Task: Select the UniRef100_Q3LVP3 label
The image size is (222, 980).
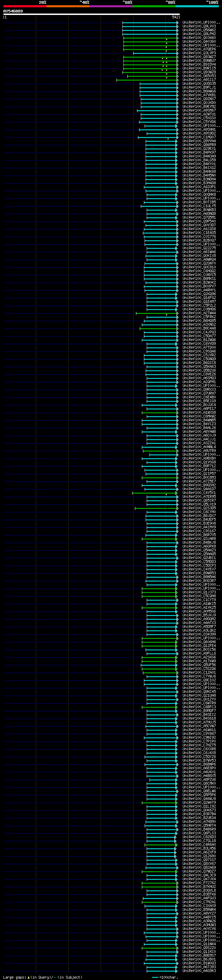Action: [199, 53]
